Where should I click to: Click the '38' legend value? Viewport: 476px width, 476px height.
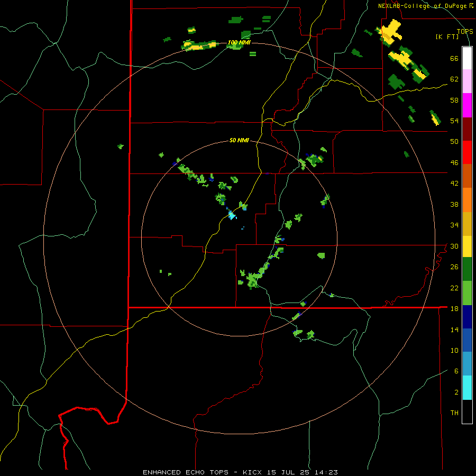tap(454, 204)
